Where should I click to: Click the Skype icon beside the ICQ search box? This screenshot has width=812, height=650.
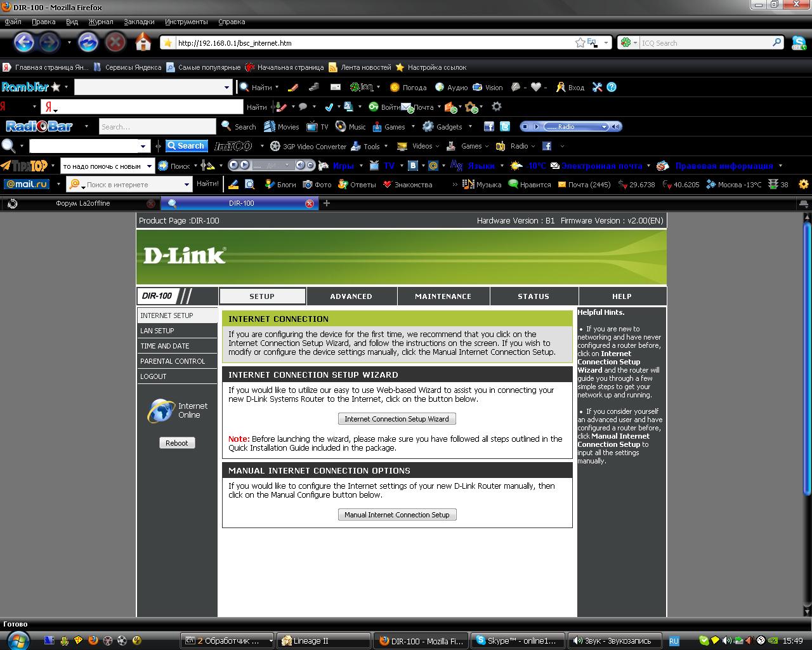tap(799, 43)
